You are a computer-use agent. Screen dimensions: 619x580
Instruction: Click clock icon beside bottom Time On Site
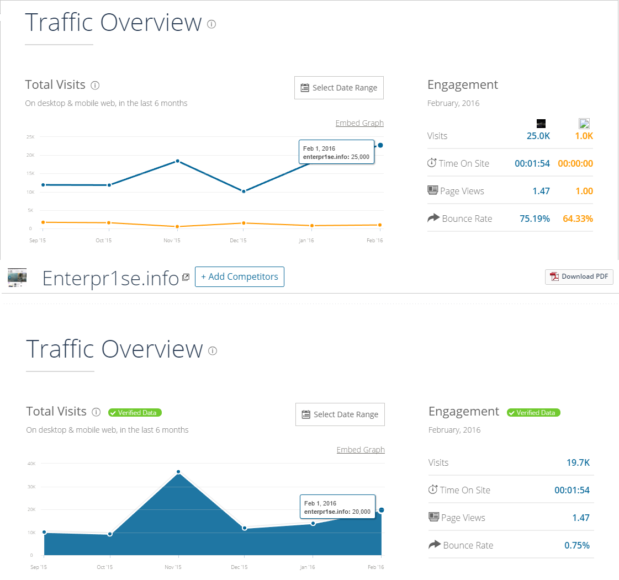pos(433,490)
